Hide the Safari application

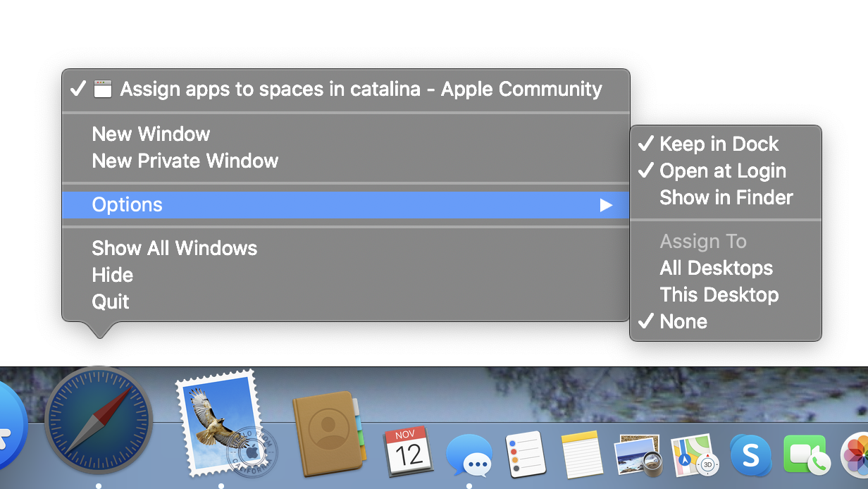coord(346,275)
